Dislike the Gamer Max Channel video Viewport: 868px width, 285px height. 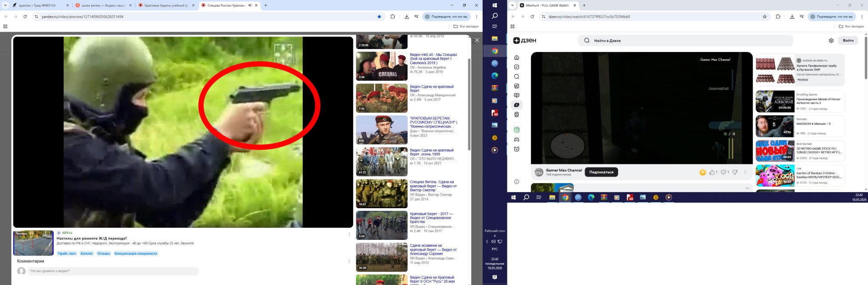click(735, 172)
